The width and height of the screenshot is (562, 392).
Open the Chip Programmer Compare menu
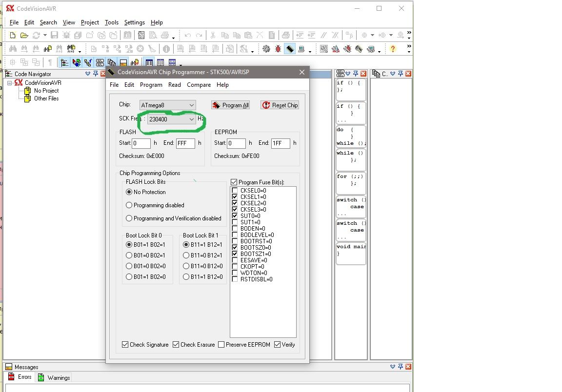(199, 84)
